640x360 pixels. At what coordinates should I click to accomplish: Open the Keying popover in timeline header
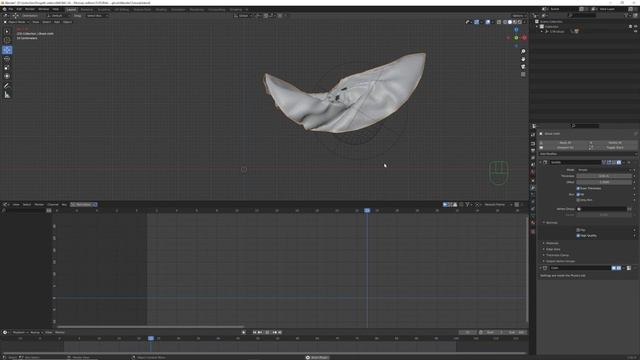[36, 333]
